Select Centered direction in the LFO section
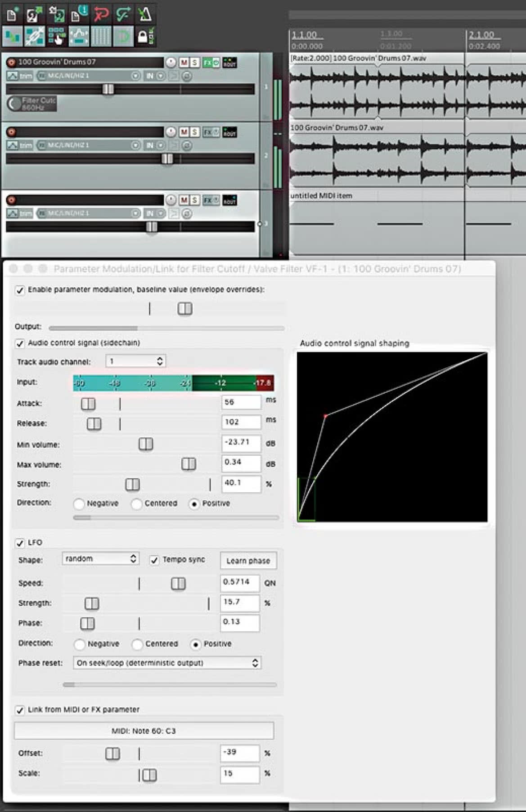This screenshot has height=812, width=526. [x=137, y=644]
